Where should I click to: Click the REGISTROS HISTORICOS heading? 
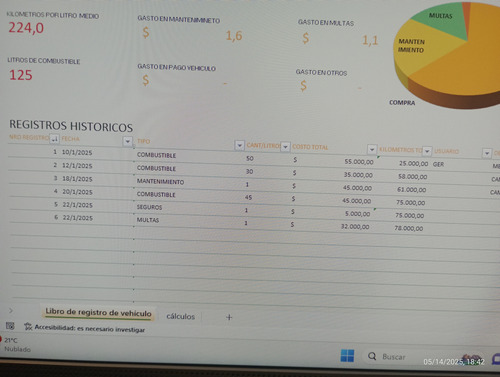point(71,126)
